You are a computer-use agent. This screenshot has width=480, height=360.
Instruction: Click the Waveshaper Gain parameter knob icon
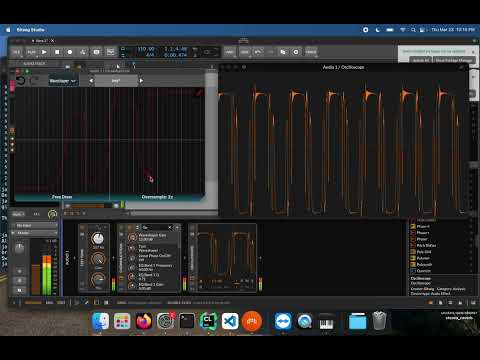pos(133,237)
